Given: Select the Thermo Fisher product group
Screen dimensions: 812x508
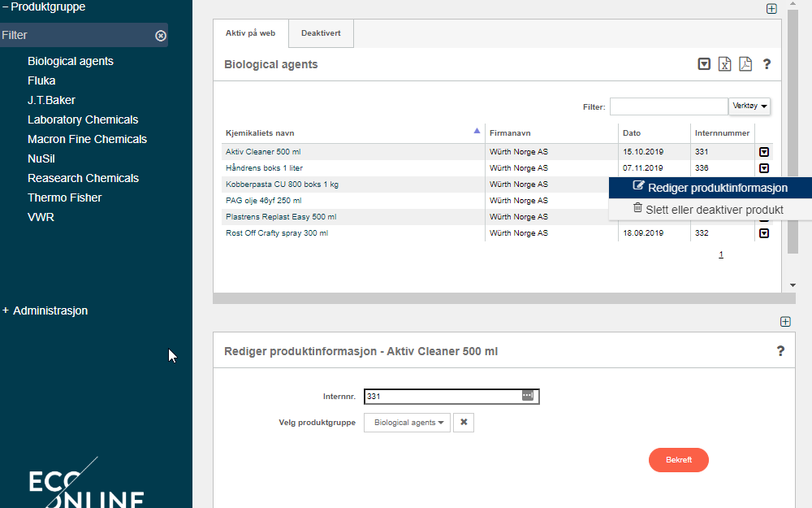Looking at the screenshot, I should [65, 198].
